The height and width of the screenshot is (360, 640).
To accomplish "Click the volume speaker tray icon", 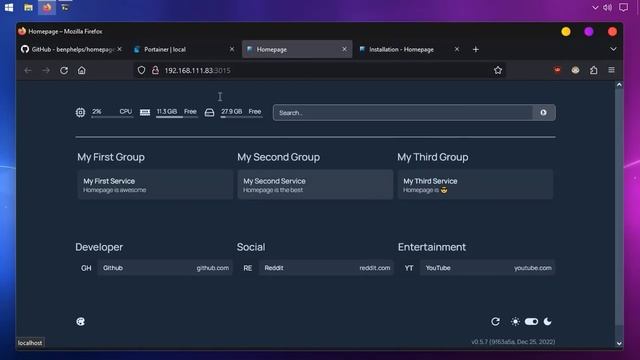I will click(x=607, y=7).
